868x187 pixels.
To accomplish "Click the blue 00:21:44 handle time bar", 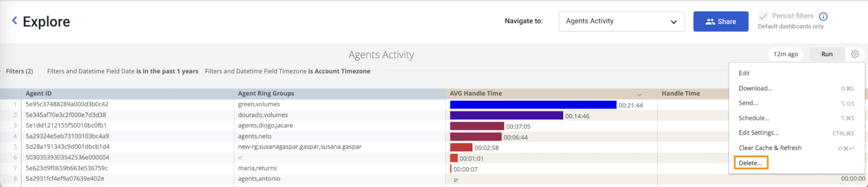I will tap(533, 105).
